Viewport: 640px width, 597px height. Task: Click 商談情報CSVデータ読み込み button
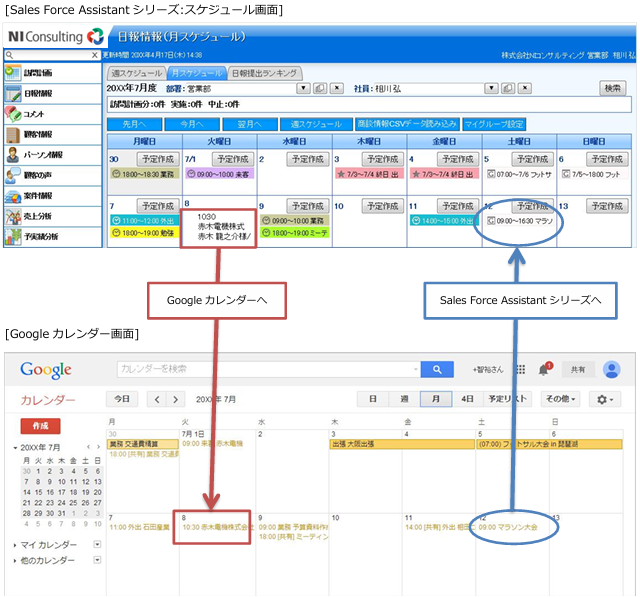pyautogui.click(x=407, y=124)
